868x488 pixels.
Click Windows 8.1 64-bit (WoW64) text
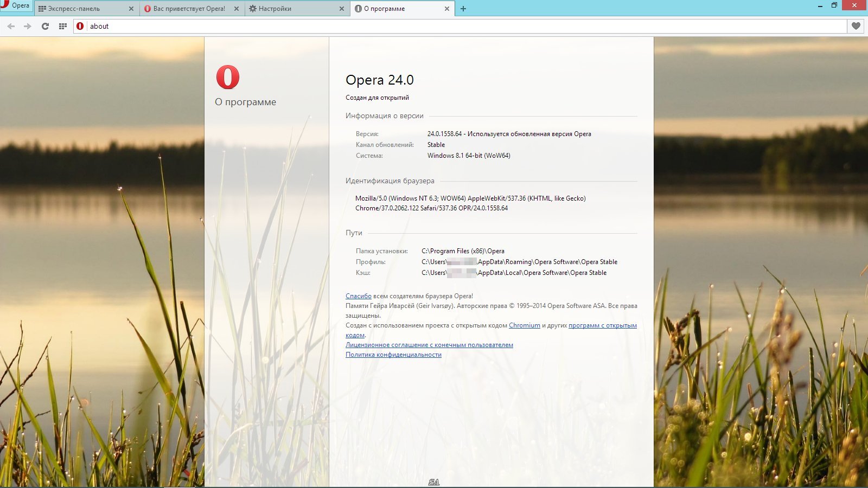click(469, 156)
